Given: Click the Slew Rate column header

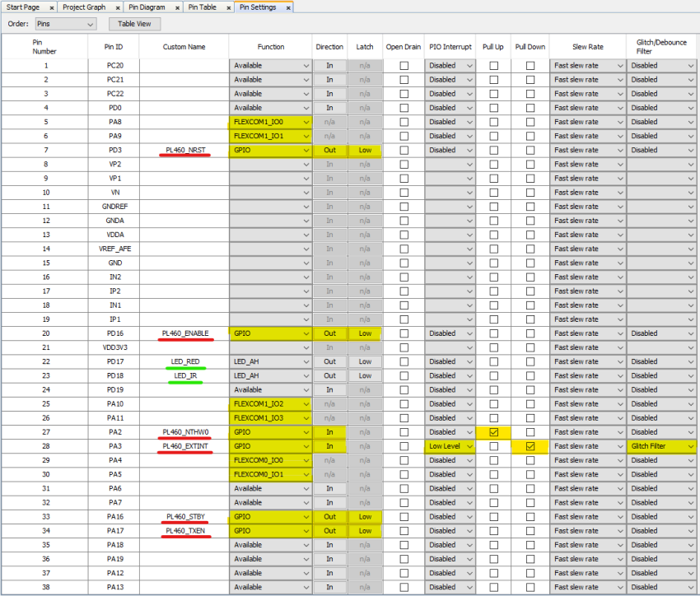Looking at the screenshot, I should 587,47.
